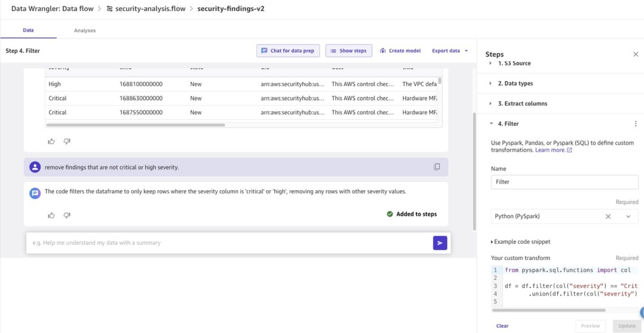The height and width of the screenshot is (333, 644).
Task: Open the Filter step options menu
Action: coord(636,124)
